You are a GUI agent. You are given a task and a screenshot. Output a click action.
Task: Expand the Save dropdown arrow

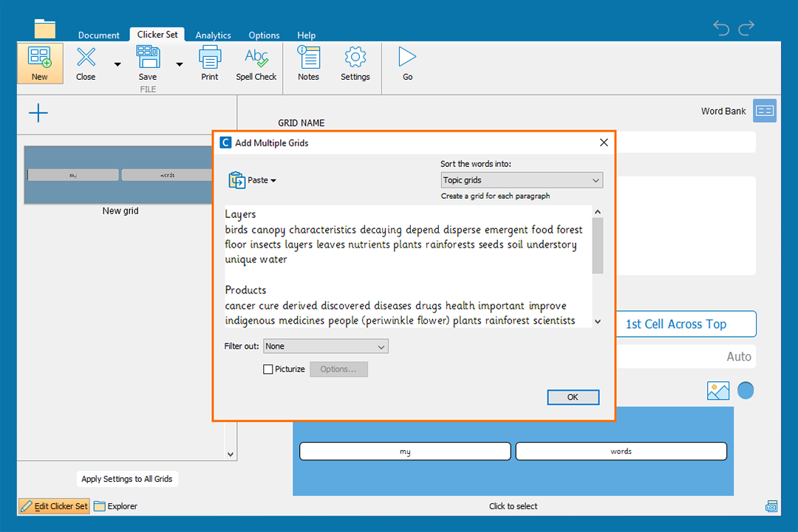point(180,64)
